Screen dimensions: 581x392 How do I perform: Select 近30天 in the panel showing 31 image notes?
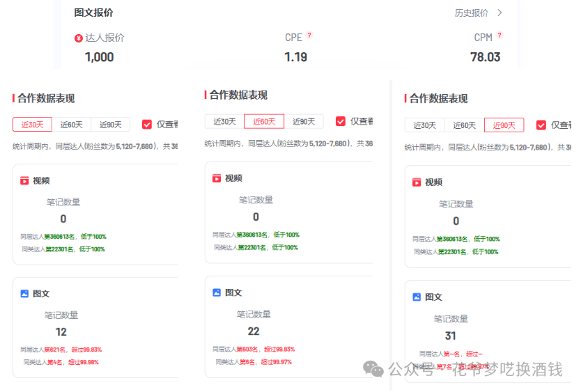click(x=425, y=125)
